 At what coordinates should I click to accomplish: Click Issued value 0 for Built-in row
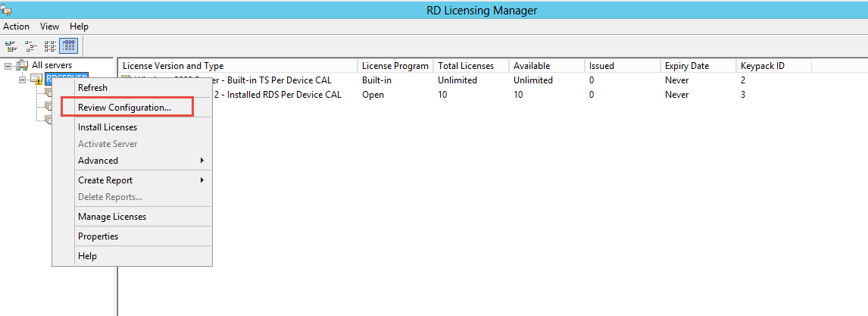592,80
